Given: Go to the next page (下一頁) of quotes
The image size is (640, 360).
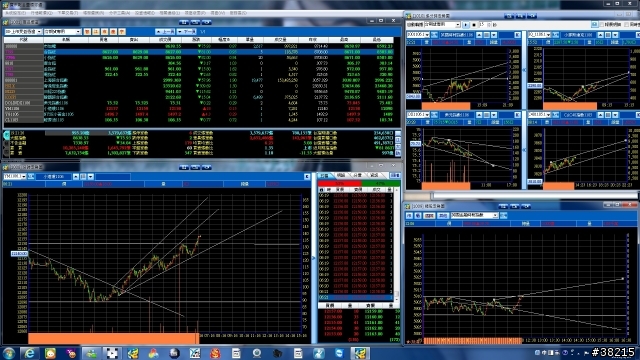Looking at the screenshot, I should 187,31.
